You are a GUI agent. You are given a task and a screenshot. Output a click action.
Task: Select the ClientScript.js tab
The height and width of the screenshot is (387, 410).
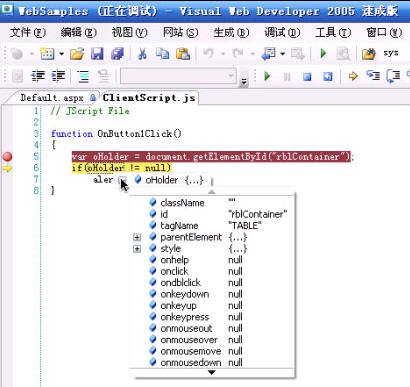149,98
